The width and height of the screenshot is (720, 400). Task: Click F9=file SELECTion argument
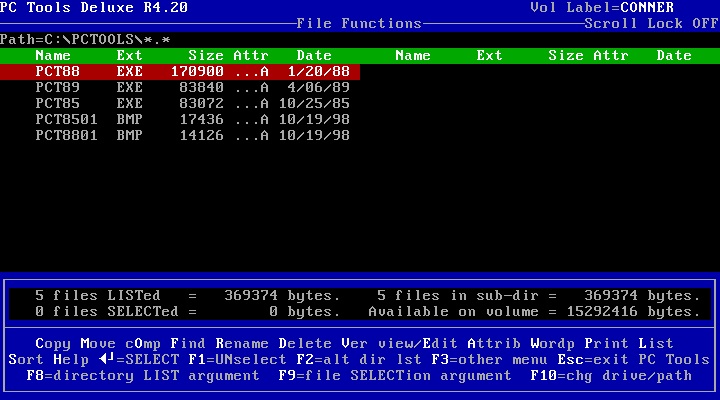pos(395,375)
